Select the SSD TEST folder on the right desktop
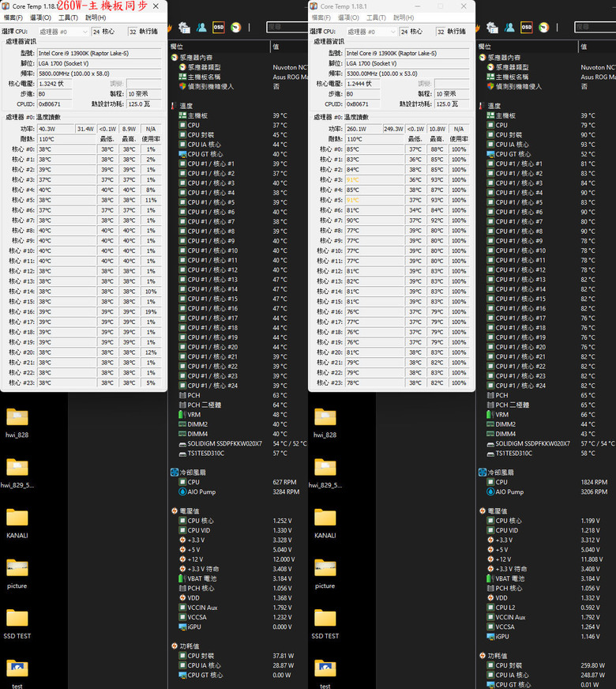 (x=325, y=624)
